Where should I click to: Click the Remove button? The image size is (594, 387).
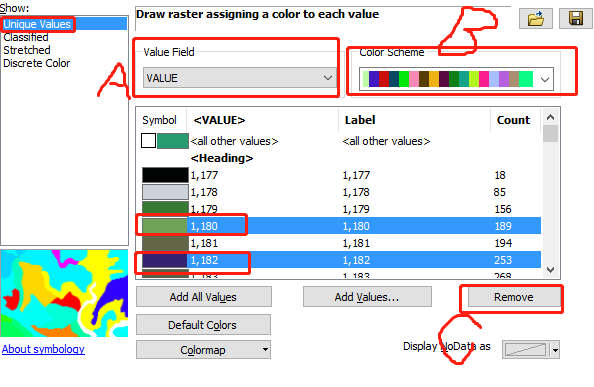pyautogui.click(x=514, y=297)
